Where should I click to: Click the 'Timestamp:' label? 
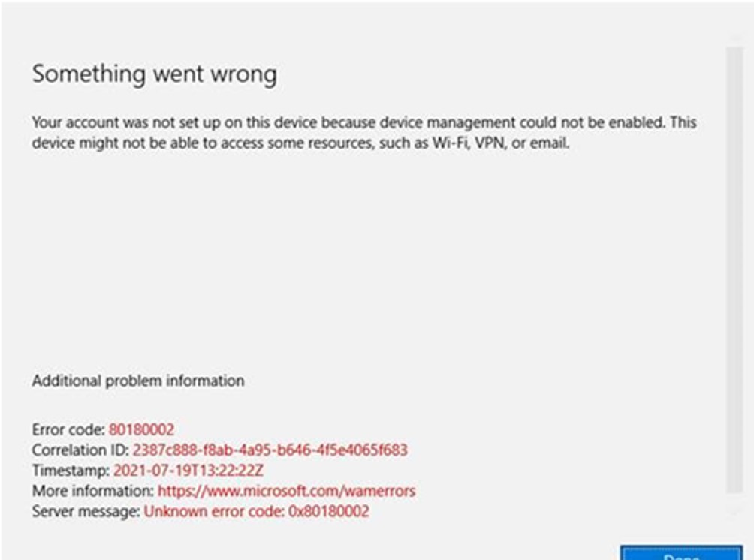point(71,470)
